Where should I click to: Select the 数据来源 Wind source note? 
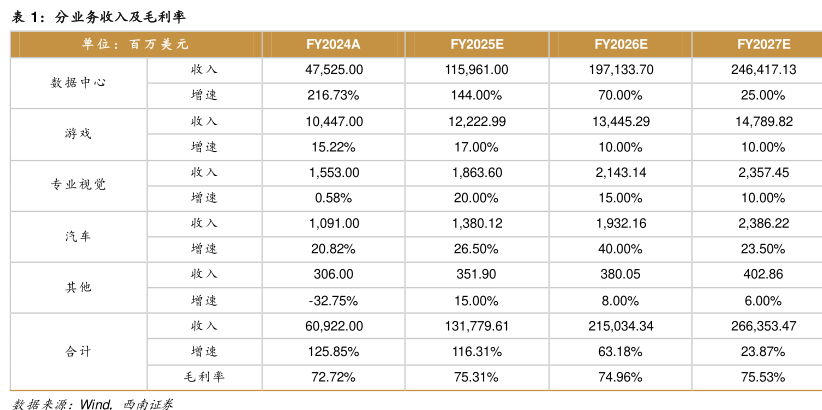point(92,404)
